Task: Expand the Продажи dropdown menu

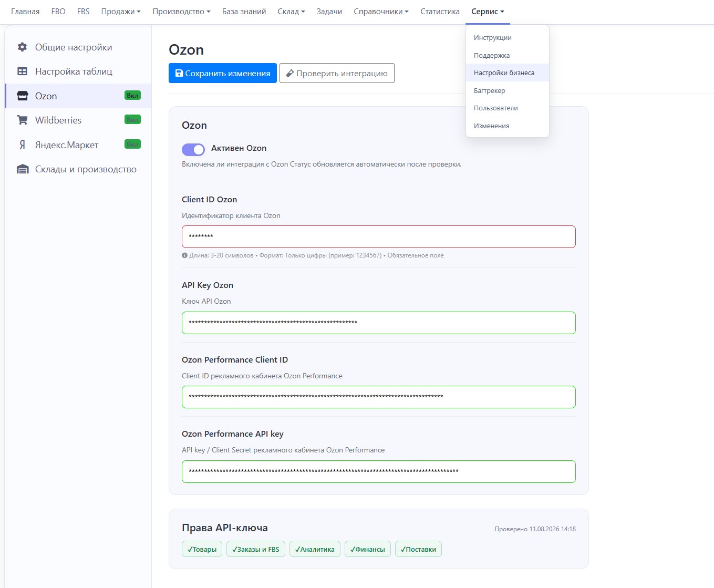Action: (121, 12)
